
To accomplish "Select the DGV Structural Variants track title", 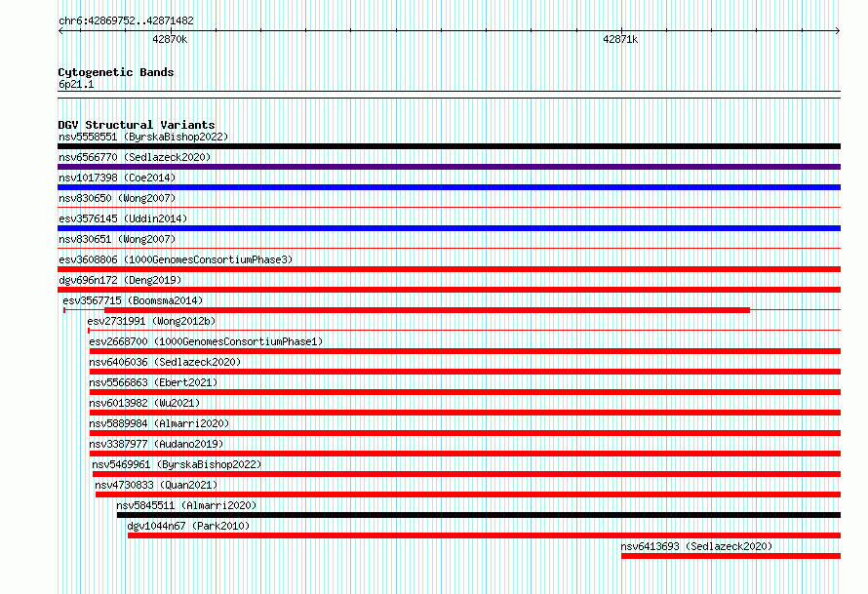I will pos(137,125).
